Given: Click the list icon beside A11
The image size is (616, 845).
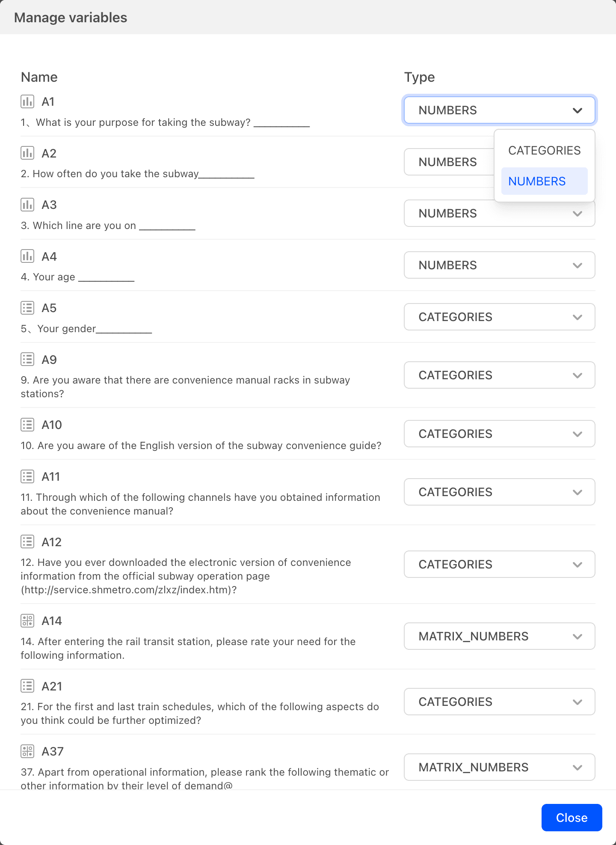Looking at the screenshot, I should click(x=27, y=476).
